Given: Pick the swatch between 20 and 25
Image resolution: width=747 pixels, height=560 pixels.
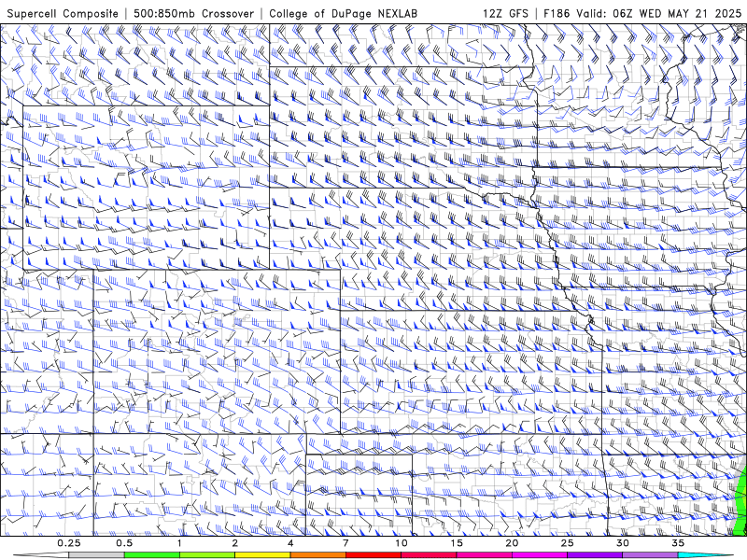Looking at the screenshot, I should pos(540,555).
